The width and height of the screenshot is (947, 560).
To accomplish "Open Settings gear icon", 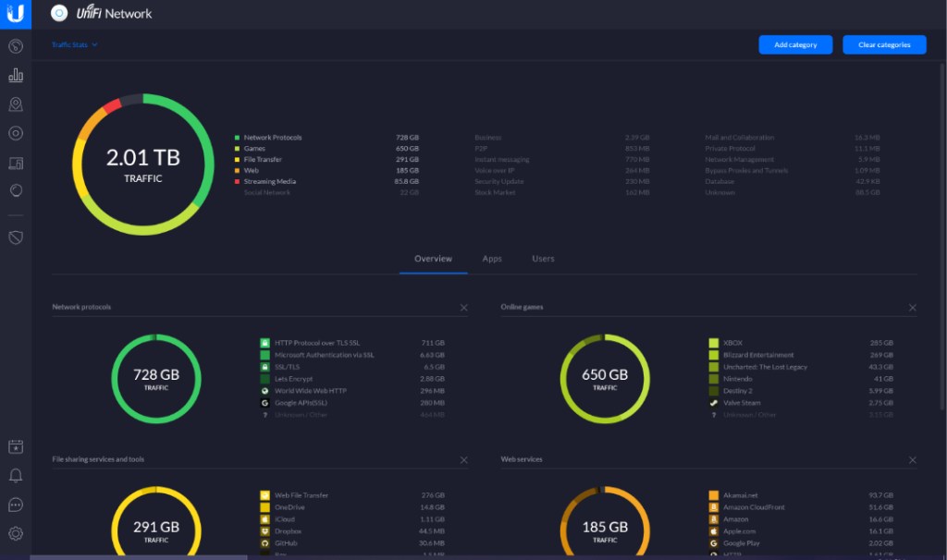I will point(15,533).
